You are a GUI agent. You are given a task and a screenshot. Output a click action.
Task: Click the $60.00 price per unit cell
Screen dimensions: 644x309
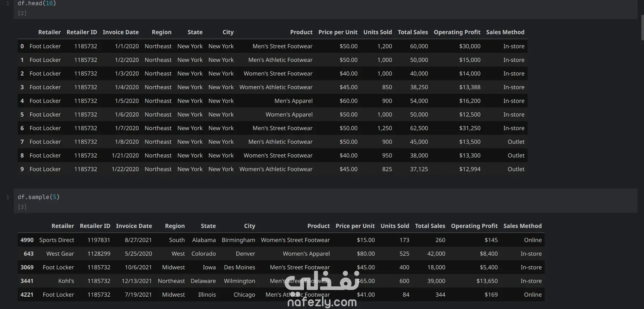[x=348, y=101]
